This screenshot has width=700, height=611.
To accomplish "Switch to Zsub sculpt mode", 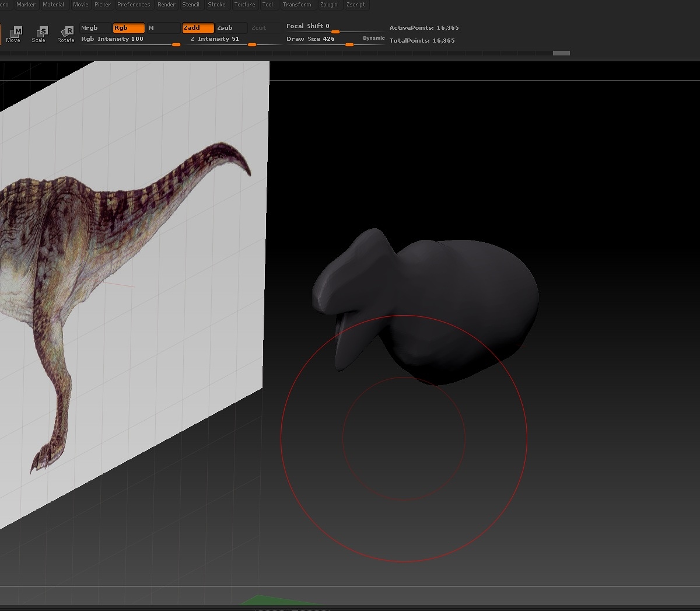I will pos(232,28).
